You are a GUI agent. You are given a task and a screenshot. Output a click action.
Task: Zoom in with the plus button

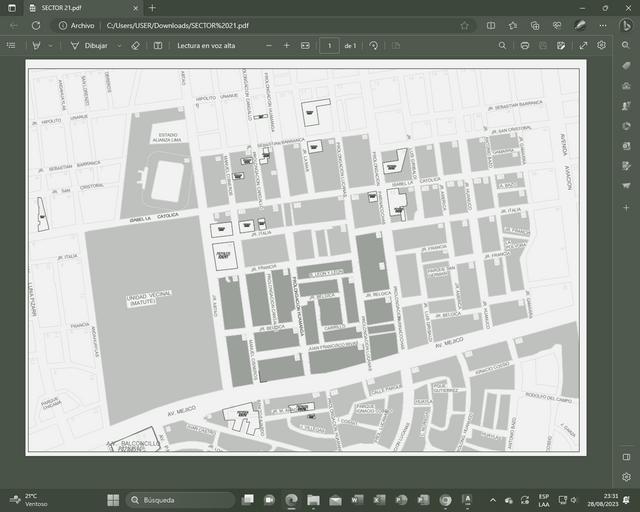(x=287, y=45)
